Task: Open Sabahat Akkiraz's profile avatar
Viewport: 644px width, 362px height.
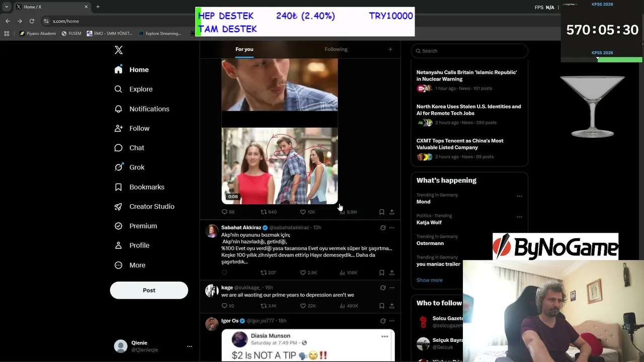Action: click(212, 231)
